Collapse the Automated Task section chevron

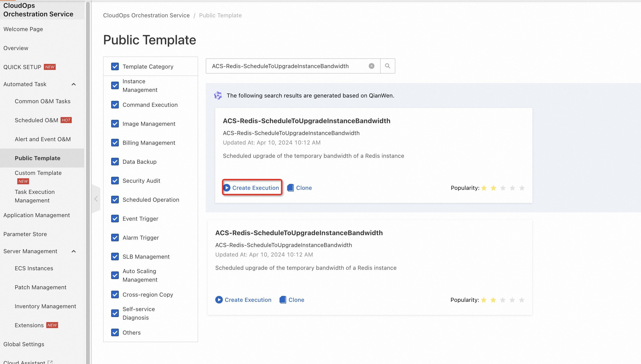pos(74,84)
